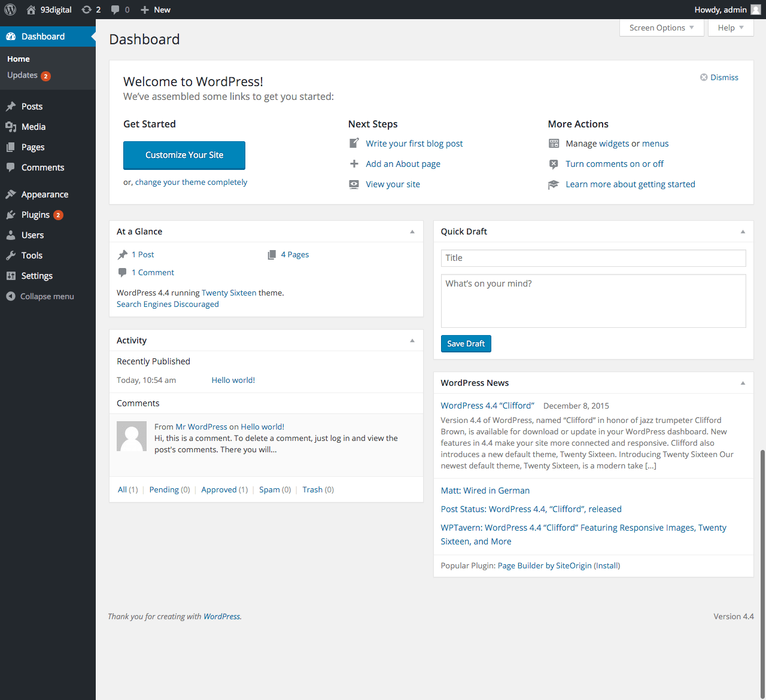Viewport: 766px width, 700px height.
Task: Open the Help dropdown tab
Action: click(x=730, y=28)
